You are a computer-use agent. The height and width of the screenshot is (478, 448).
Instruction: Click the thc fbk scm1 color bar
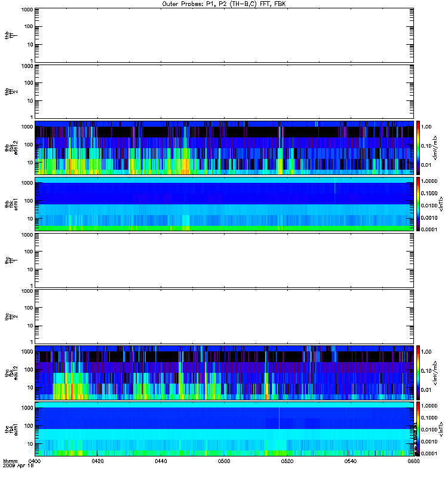pos(418,429)
